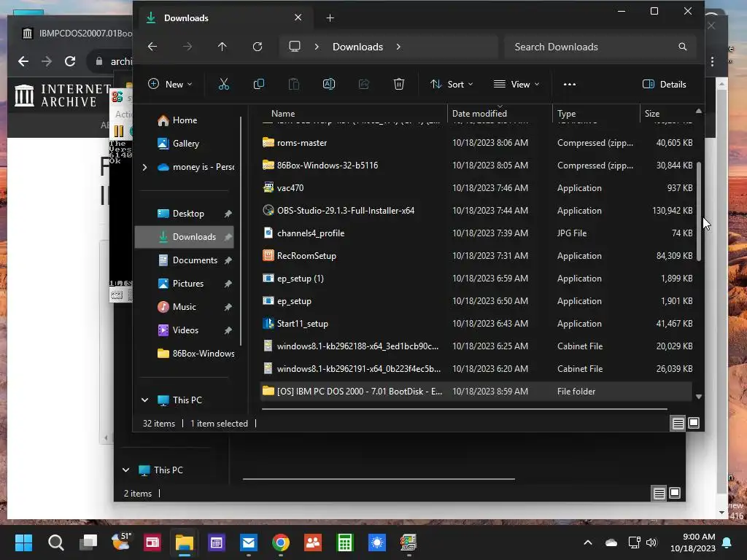Click the notification bell in system tray
Image resolution: width=747 pixels, height=560 pixels.
(x=727, y=542)
